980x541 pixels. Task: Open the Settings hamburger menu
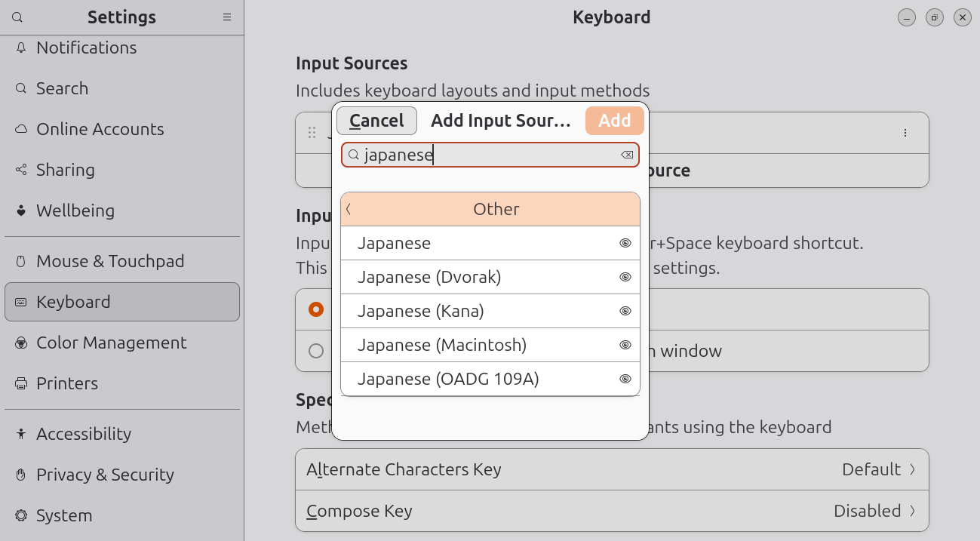point(227,17)
